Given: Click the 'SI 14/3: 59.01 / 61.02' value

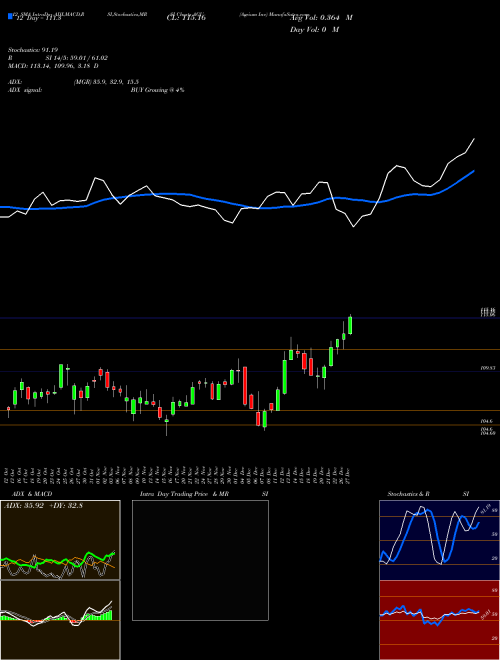Looking at the screenshot, I should click(x=77, y=58).
